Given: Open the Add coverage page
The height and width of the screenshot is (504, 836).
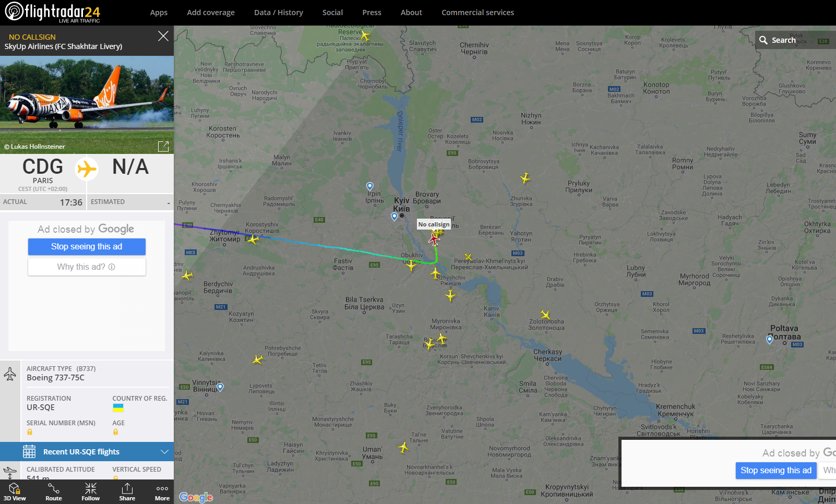Looking at the screenshot, I should [211, 13].
